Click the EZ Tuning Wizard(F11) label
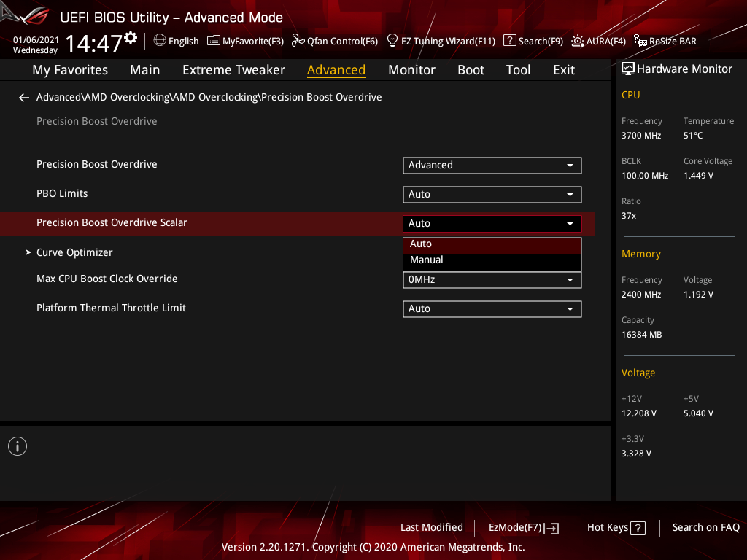 [449, 42]
